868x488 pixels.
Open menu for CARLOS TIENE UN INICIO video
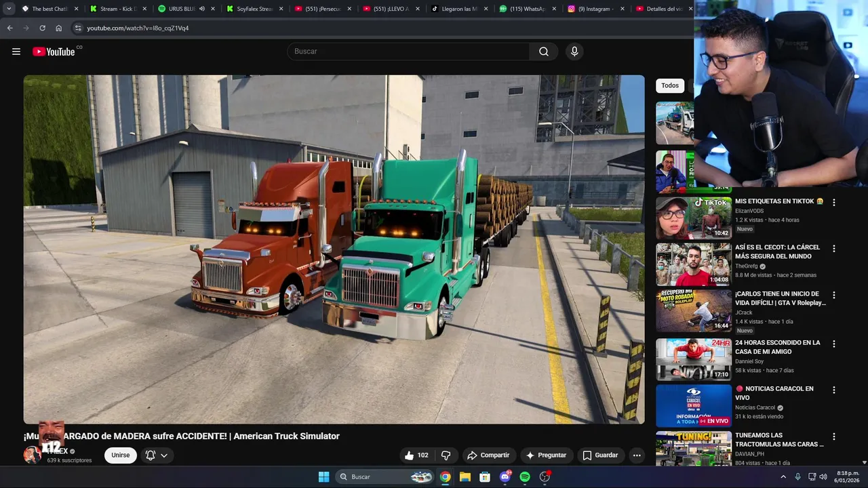834,295
